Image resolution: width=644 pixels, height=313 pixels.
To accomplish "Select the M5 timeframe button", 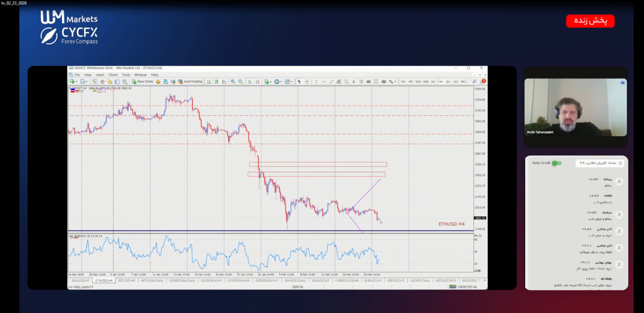I will 411,82.
